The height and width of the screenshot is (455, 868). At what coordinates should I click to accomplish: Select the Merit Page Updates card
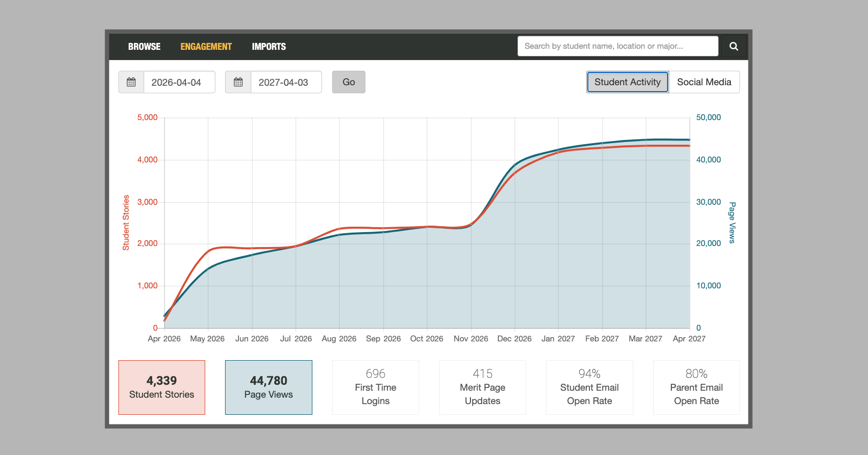click(482, 387)
